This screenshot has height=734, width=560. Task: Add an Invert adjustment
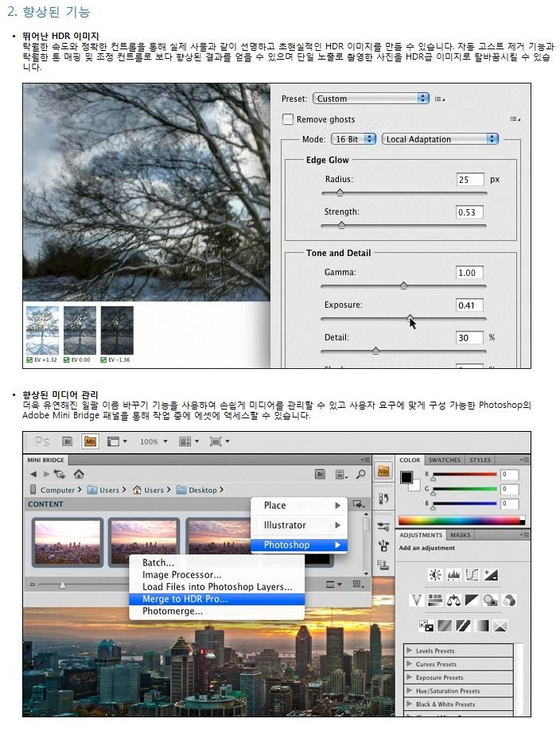point(426,626)
